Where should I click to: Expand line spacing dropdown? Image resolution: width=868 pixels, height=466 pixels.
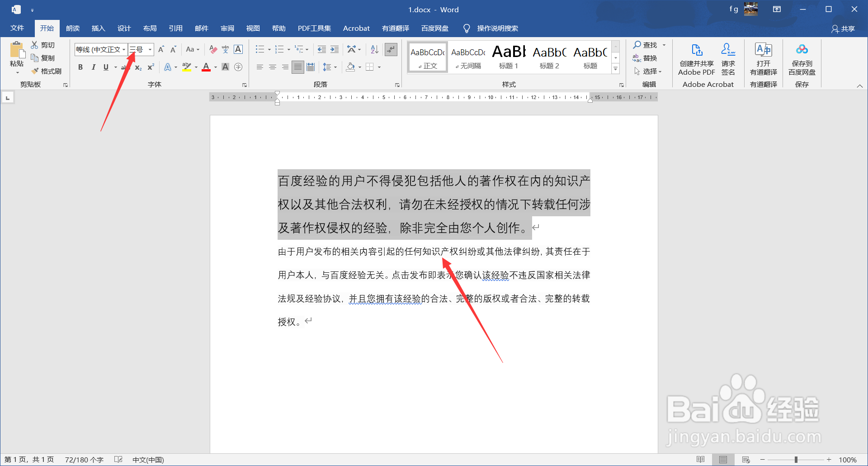point(335,67)
